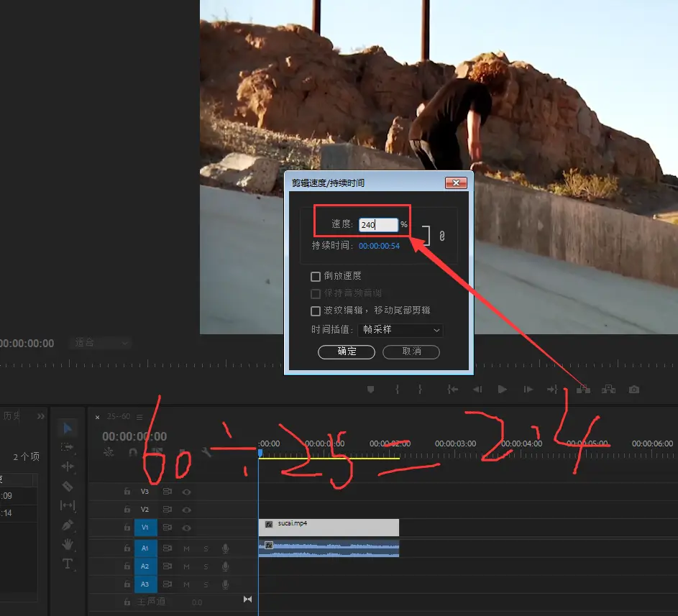
Task: Click Go to In point
Action: pyautogui.click(x=452, y=390)
